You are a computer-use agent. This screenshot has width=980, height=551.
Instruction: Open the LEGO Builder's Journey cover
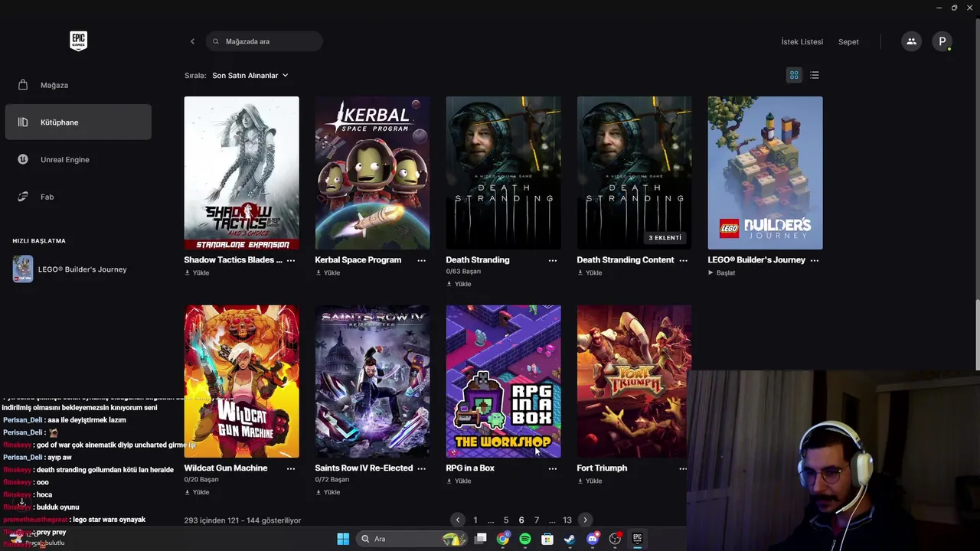tap(765, 173)
